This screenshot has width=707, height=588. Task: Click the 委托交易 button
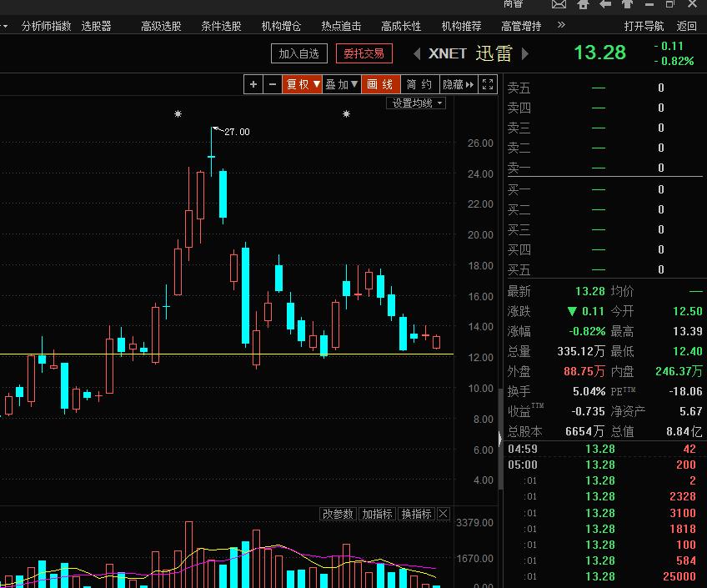pos(364,53)
